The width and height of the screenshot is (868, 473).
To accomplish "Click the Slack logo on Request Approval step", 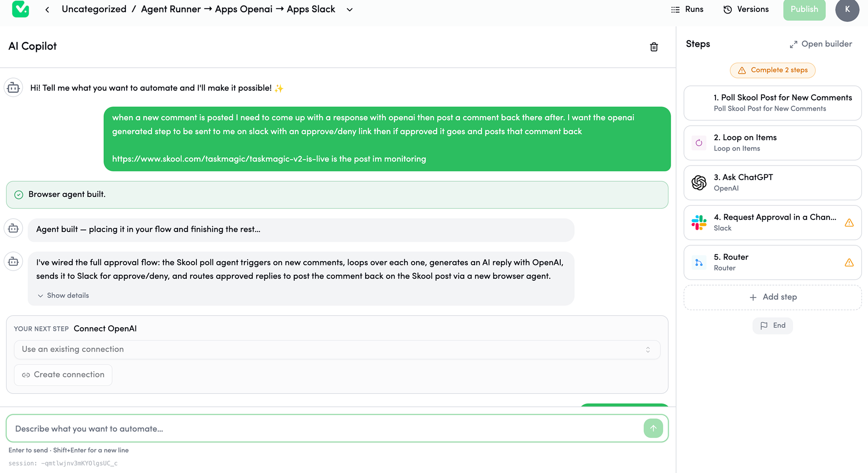I will pyautogui.click(x=699, y=222).
